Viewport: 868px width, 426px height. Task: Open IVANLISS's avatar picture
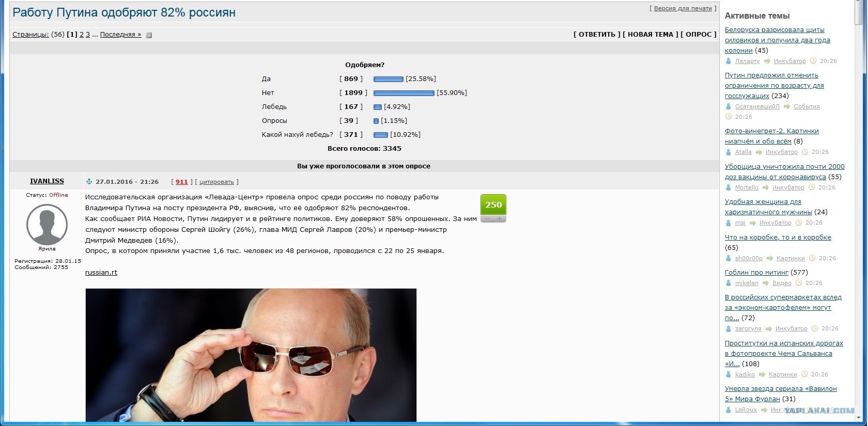coord(47,225)
